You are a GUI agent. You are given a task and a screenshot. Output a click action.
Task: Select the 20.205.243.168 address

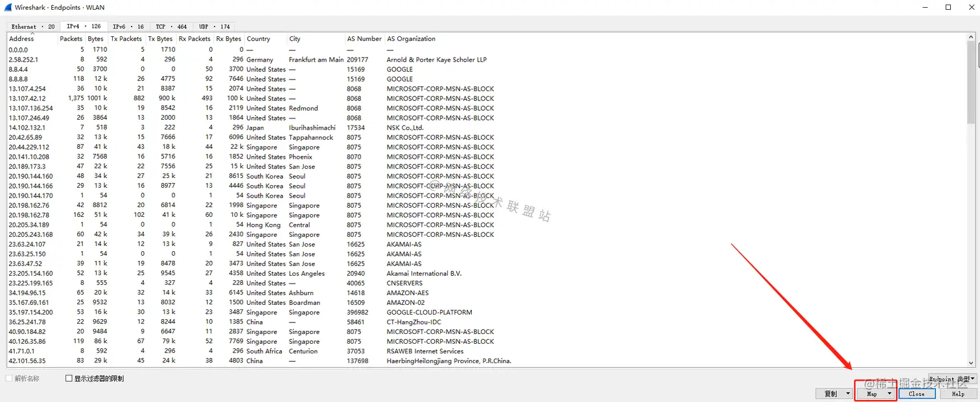point(30,234)
